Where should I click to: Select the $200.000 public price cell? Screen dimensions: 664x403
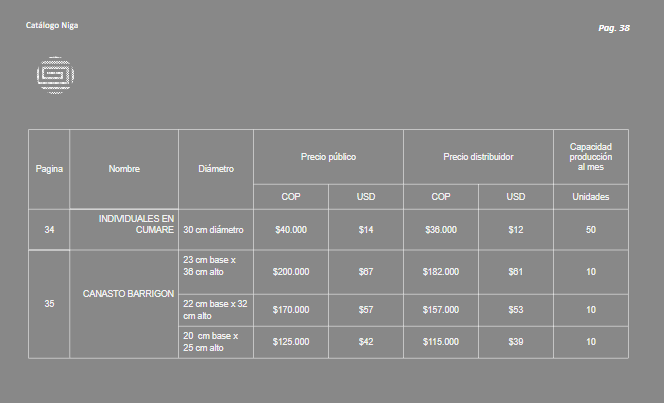click(291, 272)
